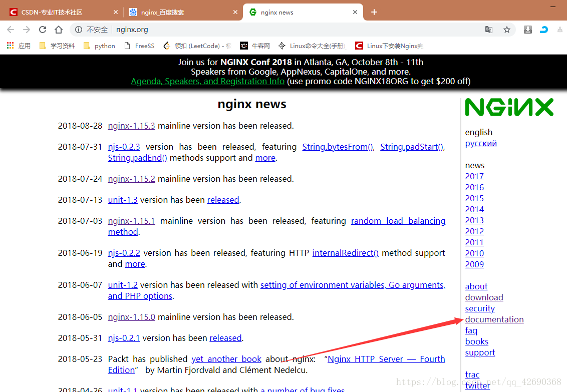567x392 pixels.
Task: Open the twitter link
Action: (478, 385)
